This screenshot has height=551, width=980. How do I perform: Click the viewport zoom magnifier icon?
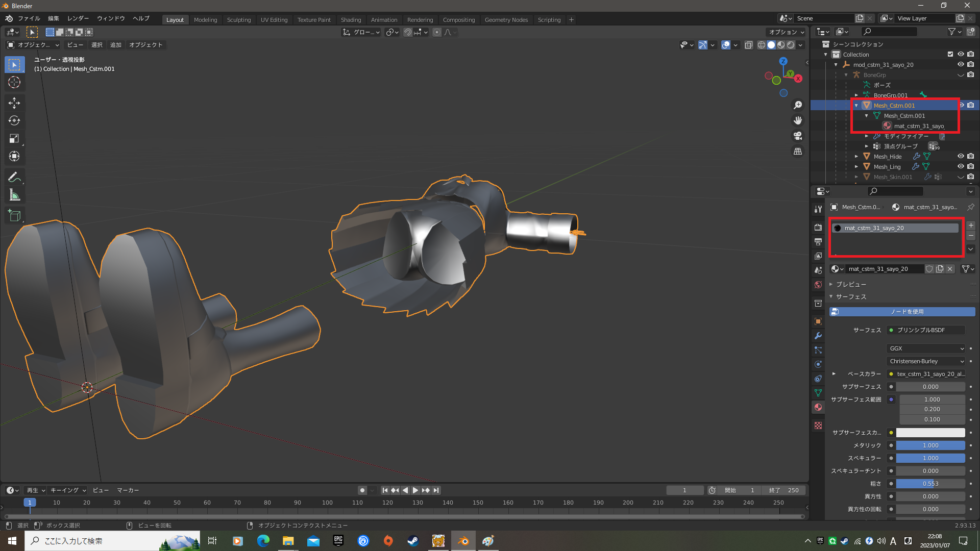pyautogui.click(x=798, y=105)
